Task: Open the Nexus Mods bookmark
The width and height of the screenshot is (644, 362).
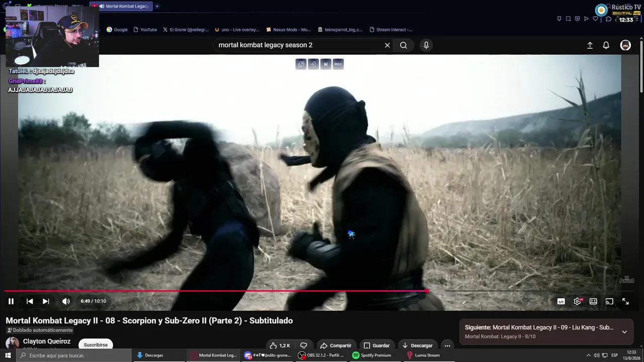Action: pos(288,30)
